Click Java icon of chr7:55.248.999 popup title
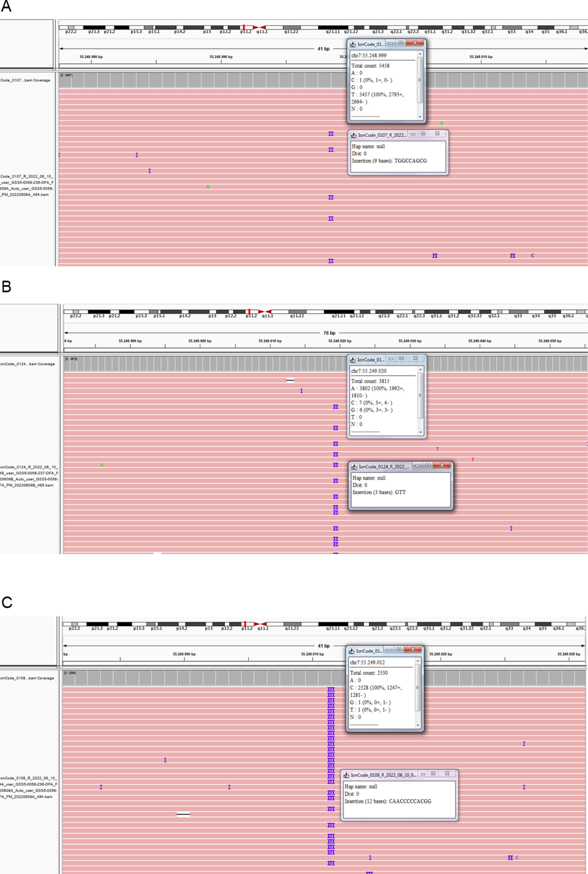The image size is (588, 874). [x=353, y=44]
